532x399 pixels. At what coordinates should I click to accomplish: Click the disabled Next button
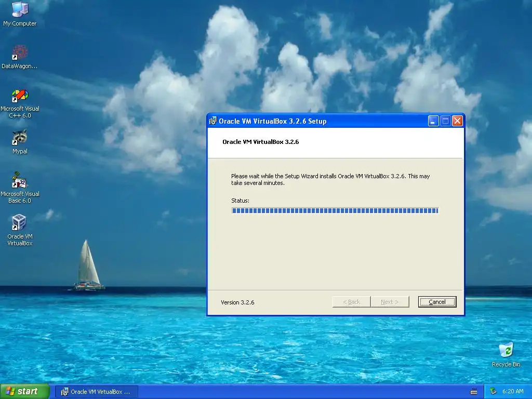click(x=390, y=302)
